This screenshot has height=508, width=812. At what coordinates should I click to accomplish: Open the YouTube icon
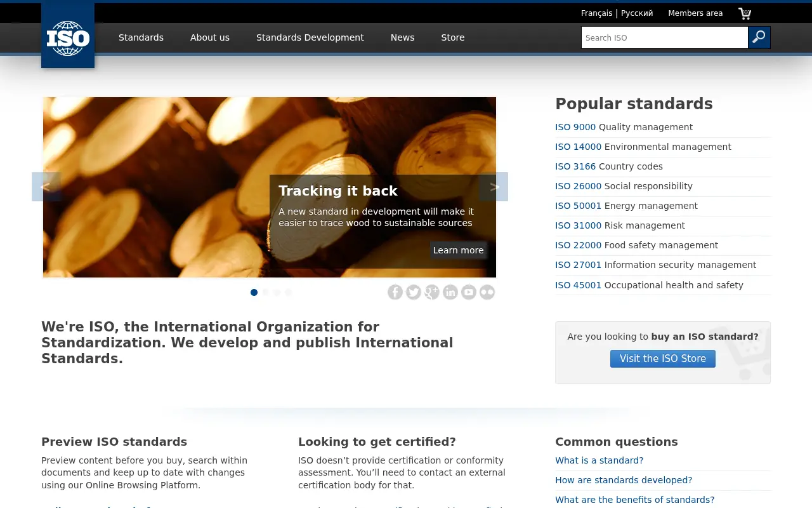(x=469, y=292)
